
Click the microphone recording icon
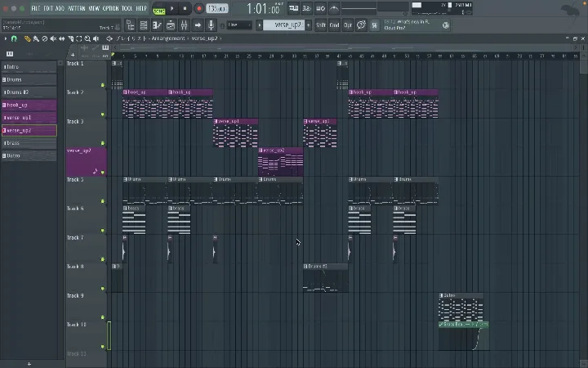[212, 25]
